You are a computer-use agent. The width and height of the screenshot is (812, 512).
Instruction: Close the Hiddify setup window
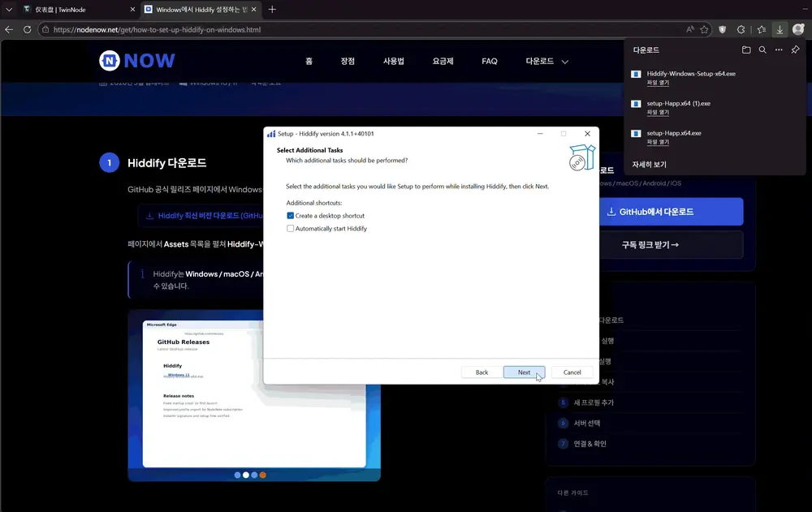point(587,134)
